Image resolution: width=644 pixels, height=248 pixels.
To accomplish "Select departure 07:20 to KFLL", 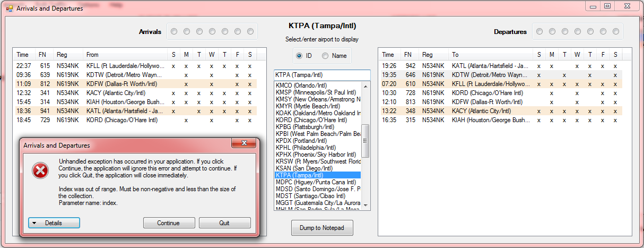I will click(x=501, y=84).
